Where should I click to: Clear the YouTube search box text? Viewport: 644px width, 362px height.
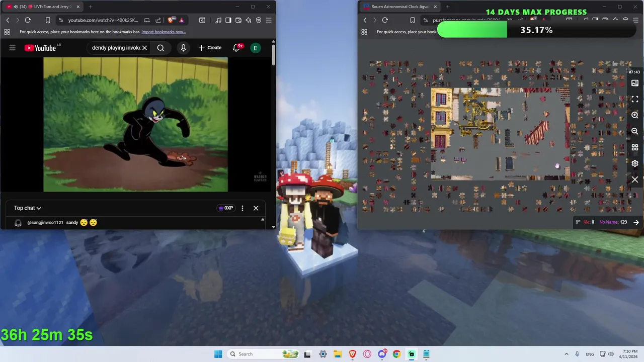click(144, 48)
